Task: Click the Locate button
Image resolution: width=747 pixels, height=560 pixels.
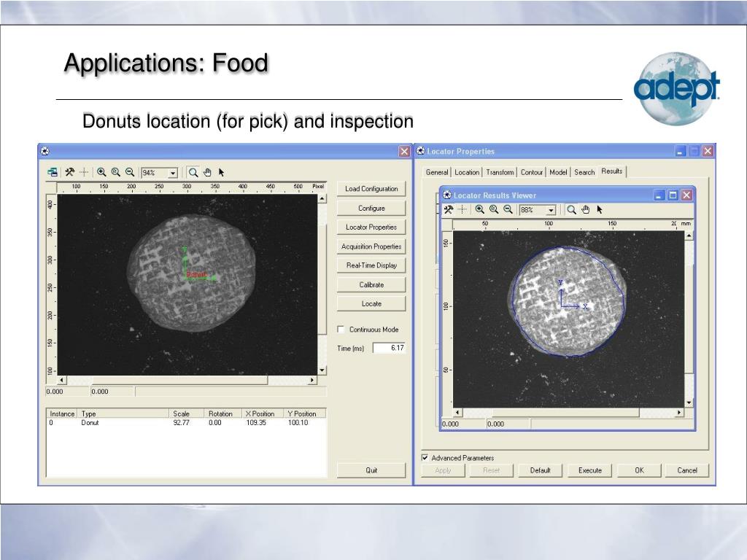Action: 371,304
